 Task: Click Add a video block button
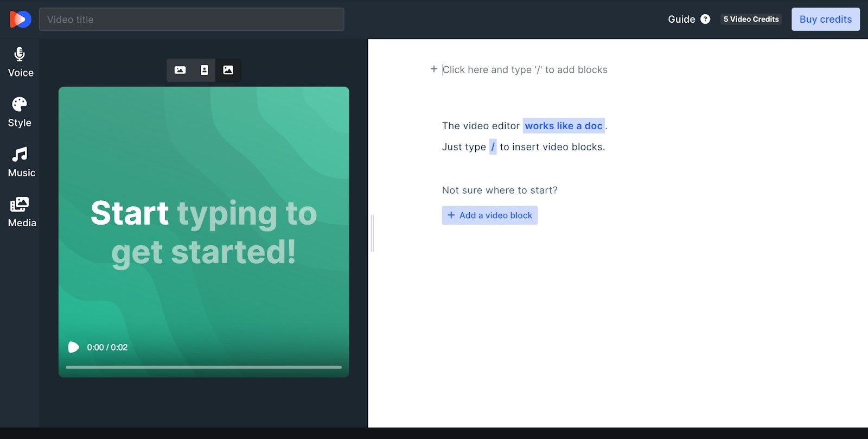[x=489, y=215]
